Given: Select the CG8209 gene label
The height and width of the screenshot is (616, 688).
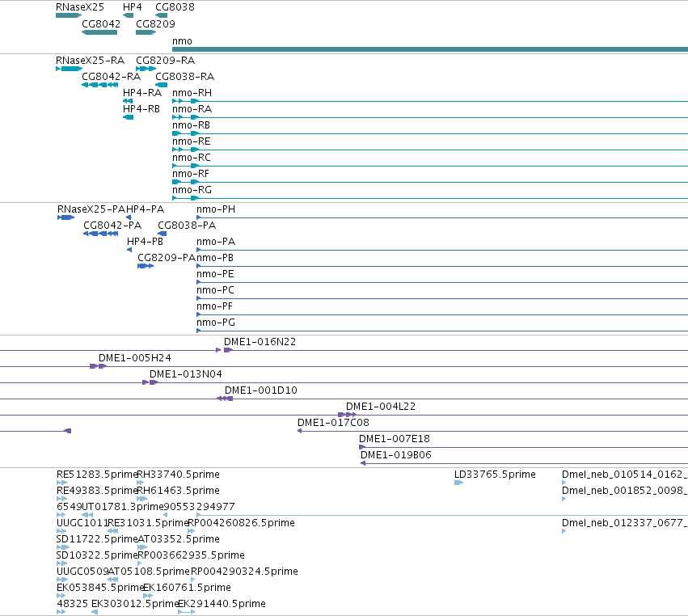Looking at the screenshot, I should point(155,23).
